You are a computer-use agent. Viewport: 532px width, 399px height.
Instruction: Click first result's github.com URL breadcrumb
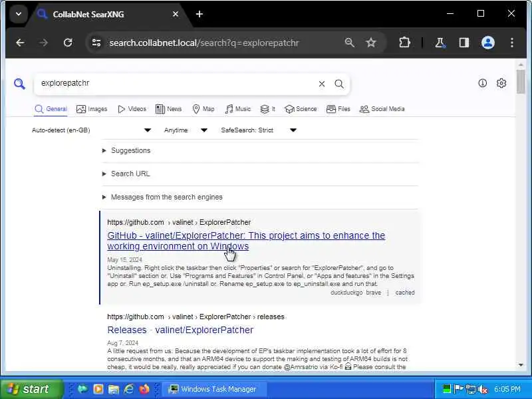click(x=179, y=222)
